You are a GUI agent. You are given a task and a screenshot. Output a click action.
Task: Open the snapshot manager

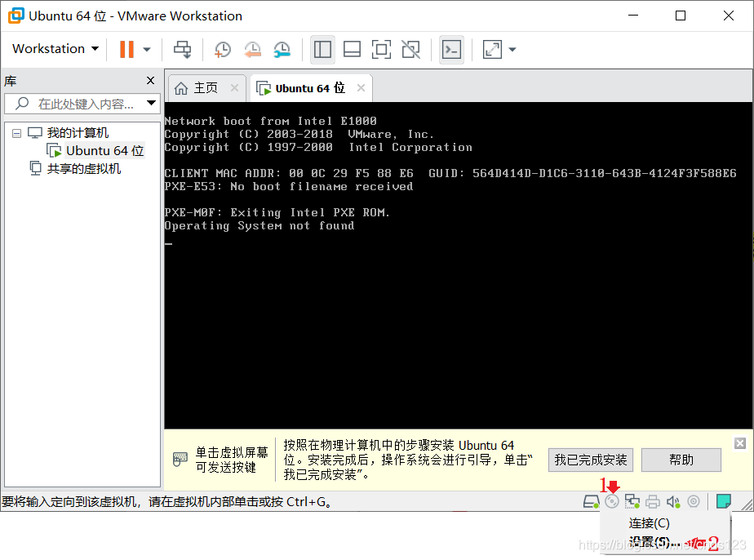282,49
